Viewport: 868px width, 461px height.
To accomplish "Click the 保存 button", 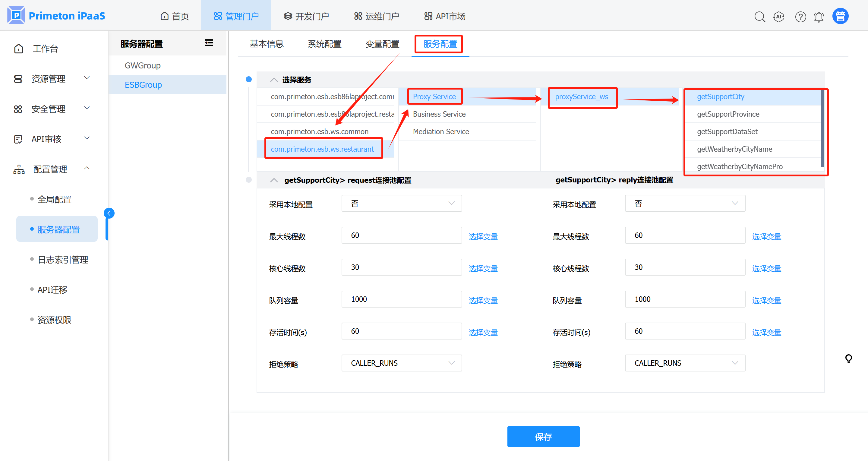I will (x=543, y=436).
